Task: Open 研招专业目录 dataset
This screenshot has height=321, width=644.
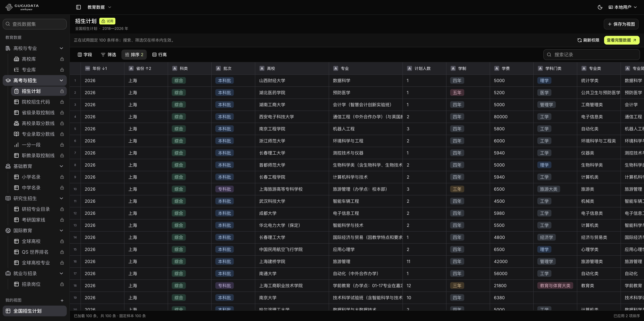Action: [x=39, y=209]
